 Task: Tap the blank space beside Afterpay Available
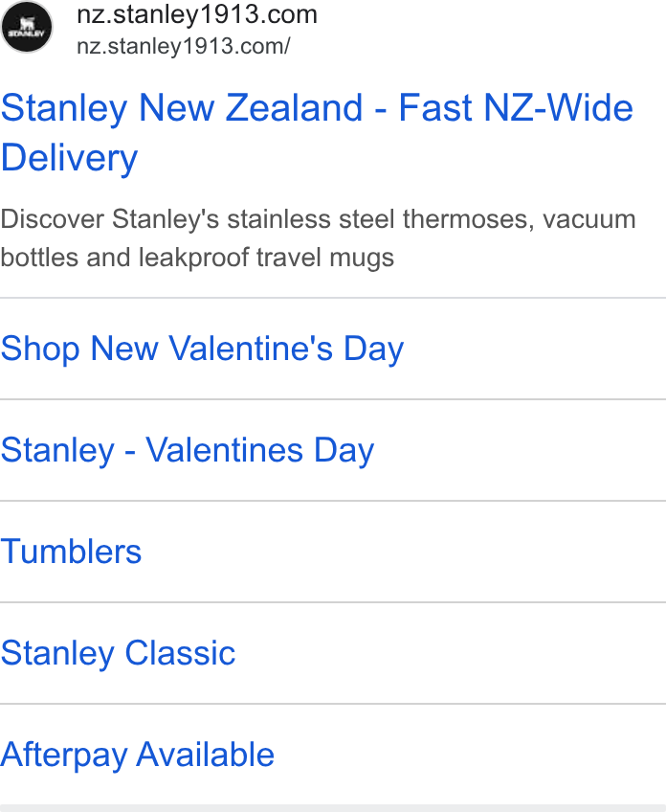coord(470,755)
